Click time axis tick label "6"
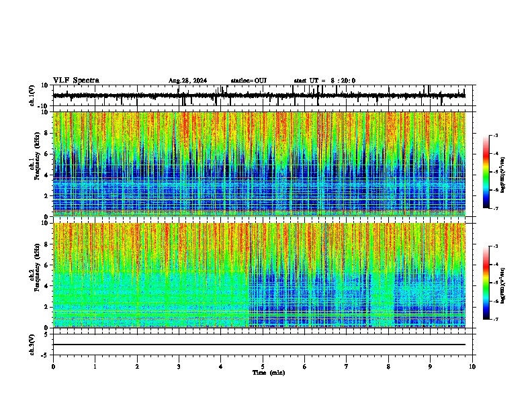Viewport: 532px width, 411px height. pyautogui.click(x=305, y=367)
